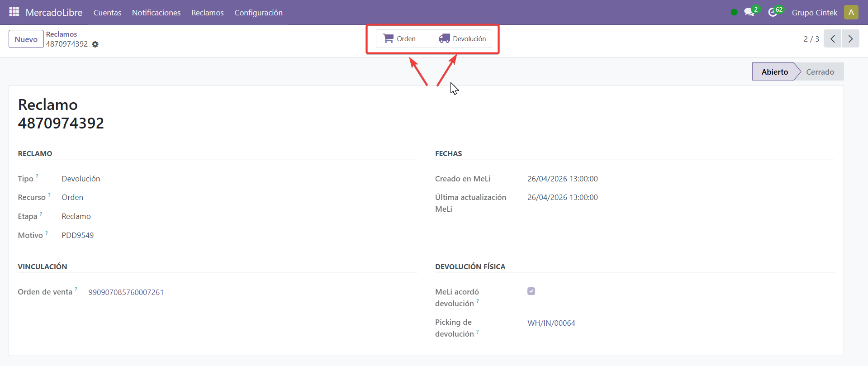The image size is (868, 366).
Task: Select the Abierto status stage
Action: coord(774,71)
